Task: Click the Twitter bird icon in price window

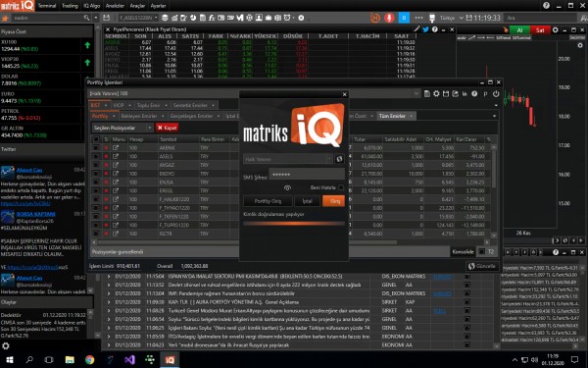Action: coord(425,29)
